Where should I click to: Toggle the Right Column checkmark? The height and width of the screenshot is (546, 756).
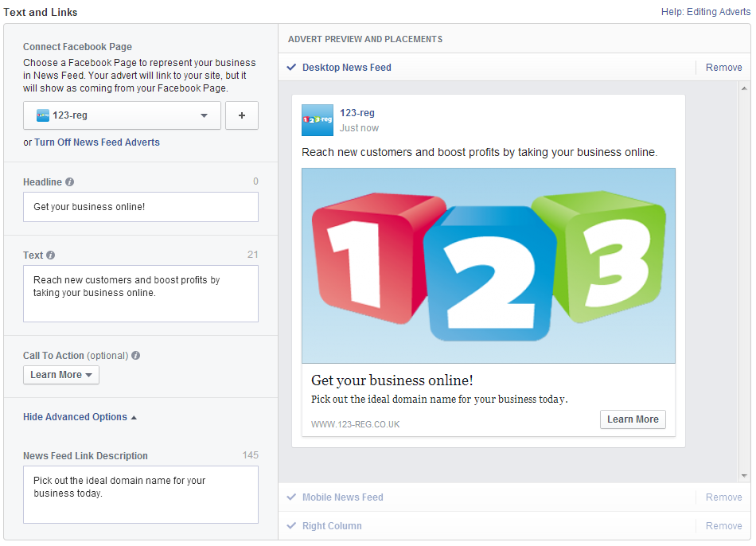[291, 525]
